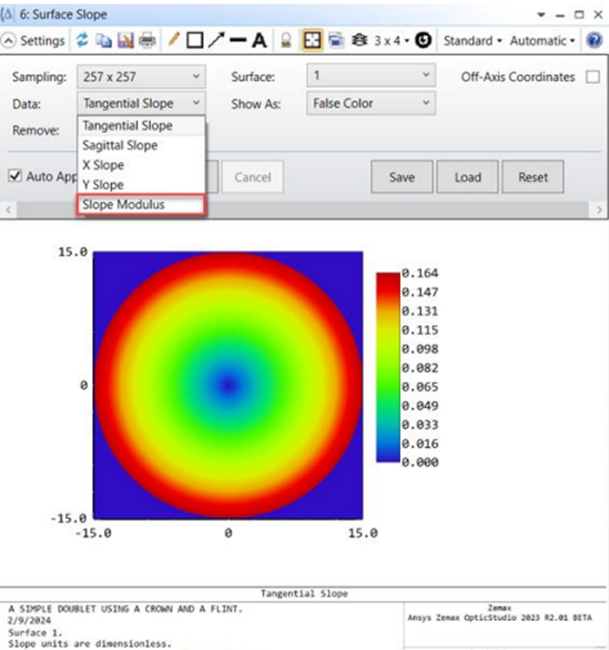Click the horizontal scrollbar right arrow

599,210
